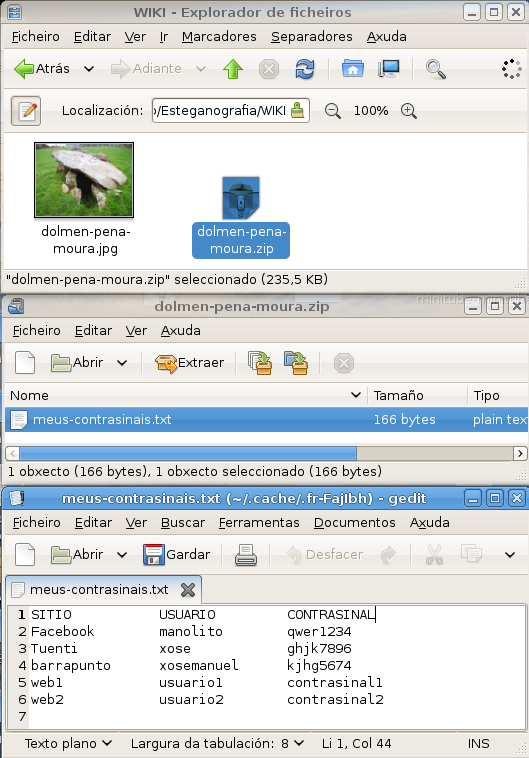This screenshot has width=529, height=758.
Task: Click the green Up arrow icon
Action: point(233,69)
